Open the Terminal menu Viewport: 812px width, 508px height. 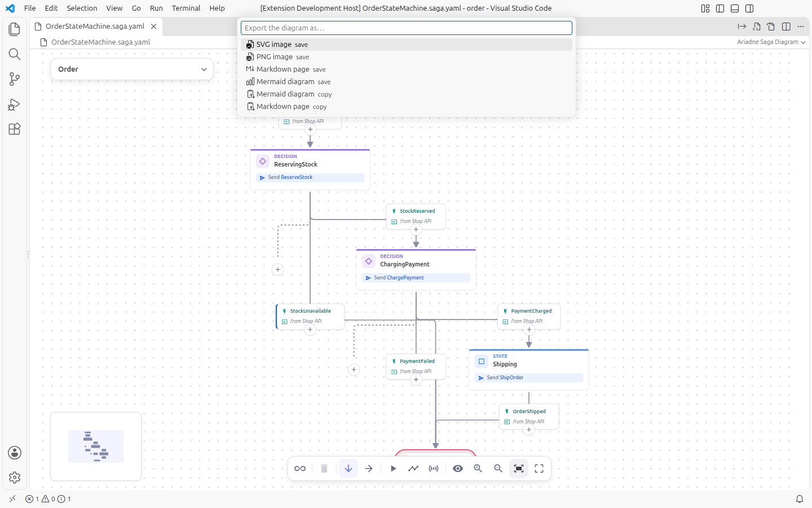coord(186,8)
